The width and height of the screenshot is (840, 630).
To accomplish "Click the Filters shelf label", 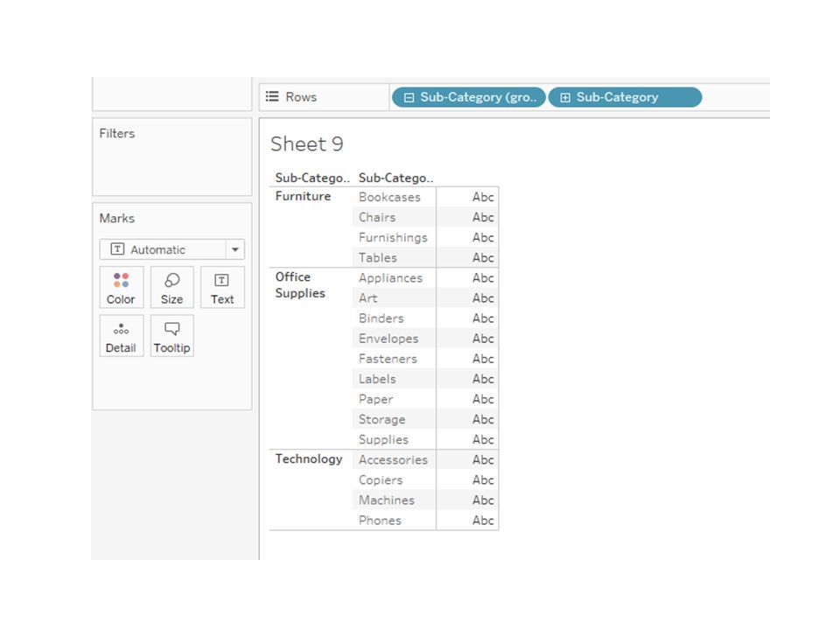I will (116, 133).
